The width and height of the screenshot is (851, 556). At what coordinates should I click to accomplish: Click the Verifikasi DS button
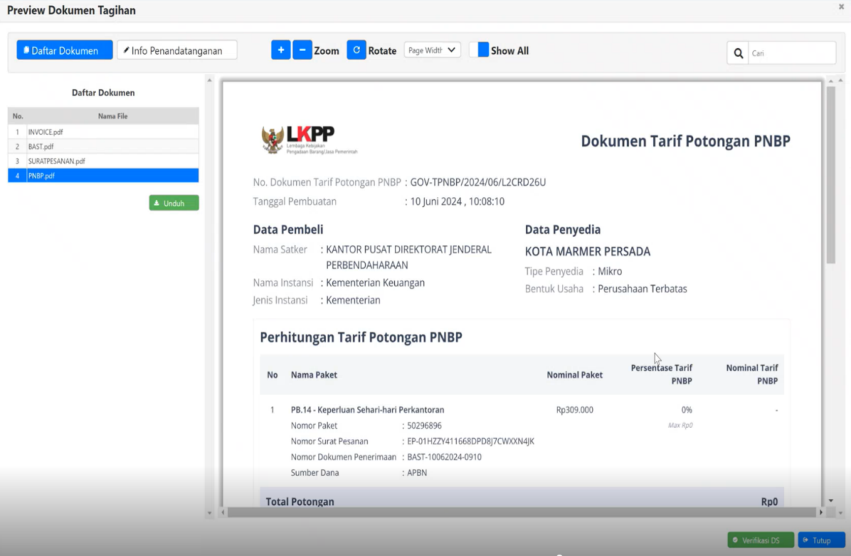761,540
